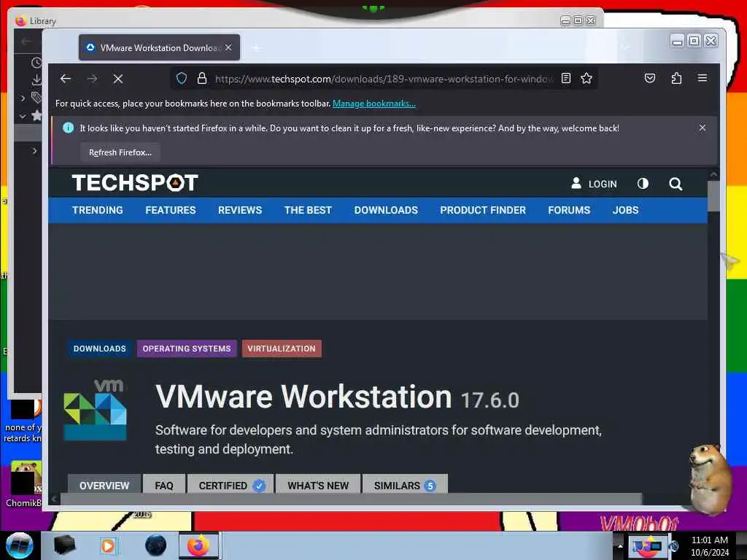Open the ChomikB desktop icon
Image resolution: width=747 pixels, height=560 pixels.
[x=23, y=484]
